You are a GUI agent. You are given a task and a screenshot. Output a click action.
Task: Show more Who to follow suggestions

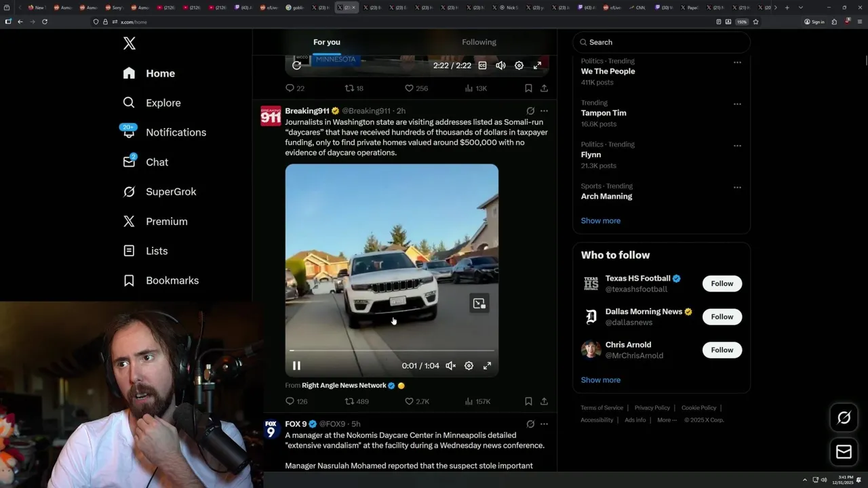click(600, 380)
